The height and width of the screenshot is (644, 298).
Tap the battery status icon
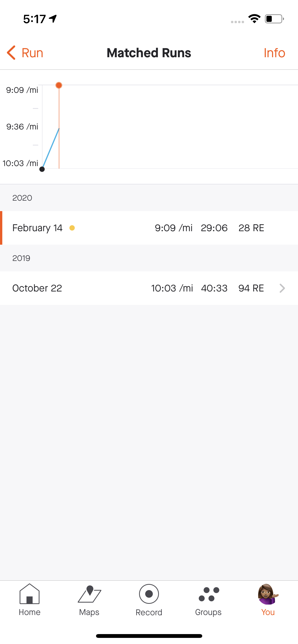click(x=275, y=19)
